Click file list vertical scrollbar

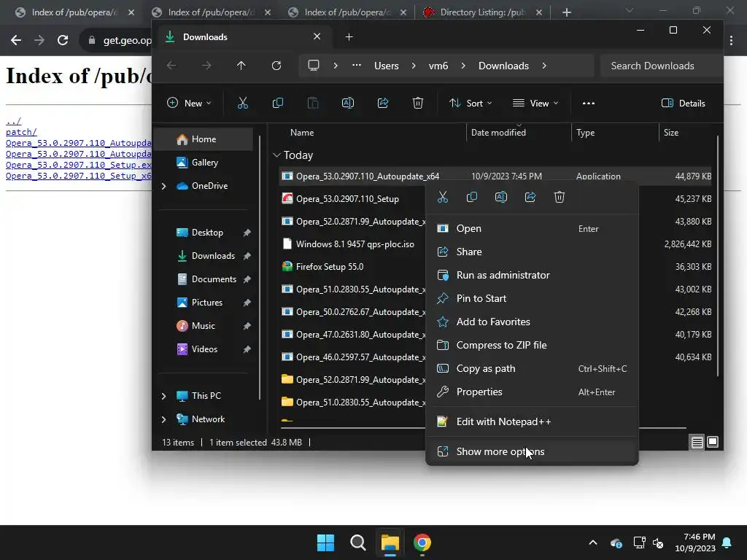click(x=718, y=257)
